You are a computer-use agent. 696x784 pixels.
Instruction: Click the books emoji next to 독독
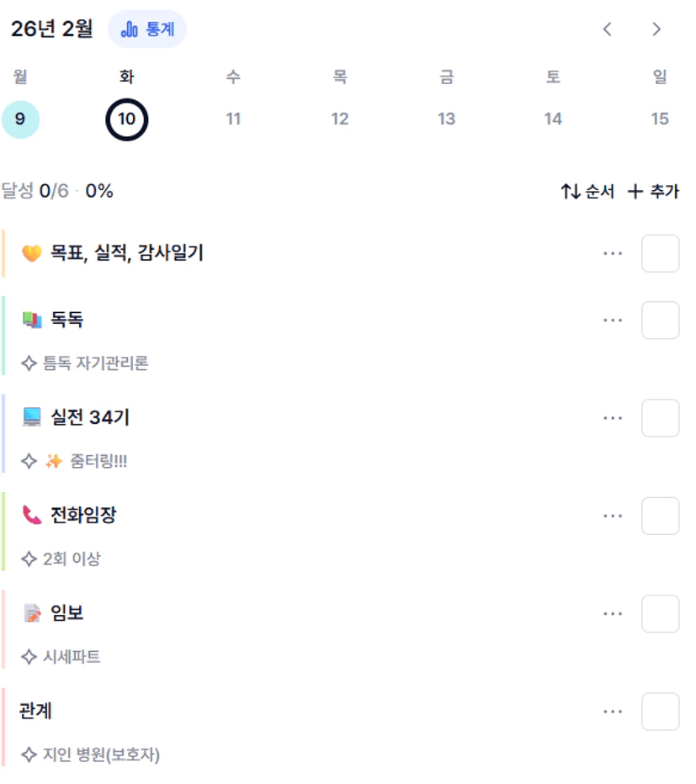click(x=32, y=320)
